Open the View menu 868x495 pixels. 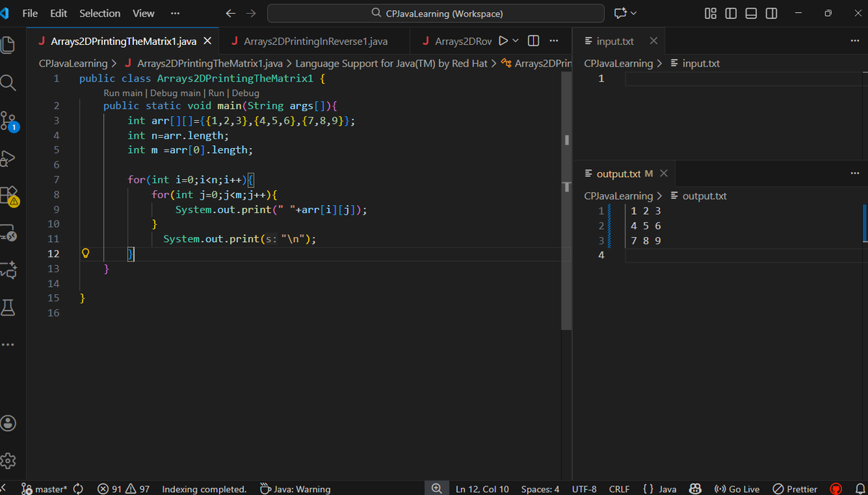pos(143,13)
